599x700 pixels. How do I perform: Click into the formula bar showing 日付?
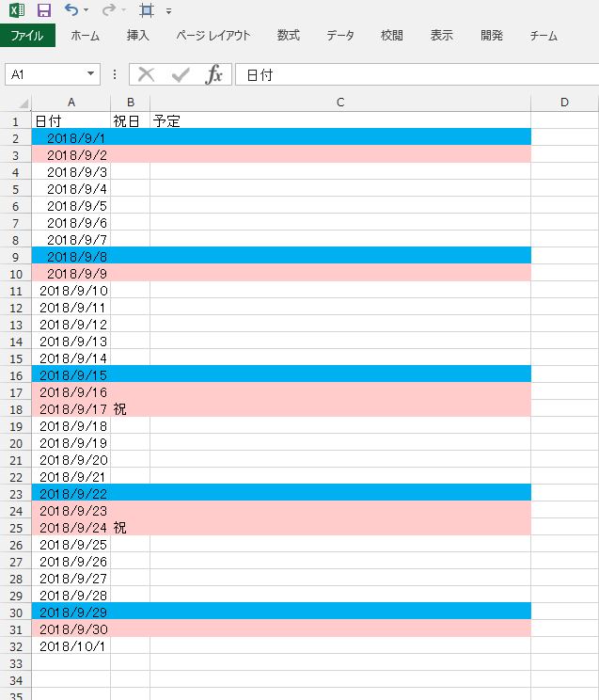(x=414, y=74)
